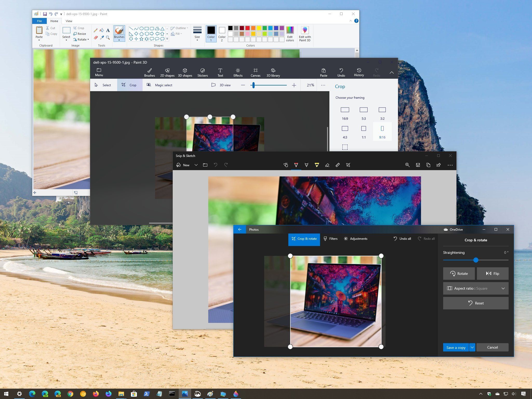
Task: Click the Straightening slider in Photos
Action: 476,260
